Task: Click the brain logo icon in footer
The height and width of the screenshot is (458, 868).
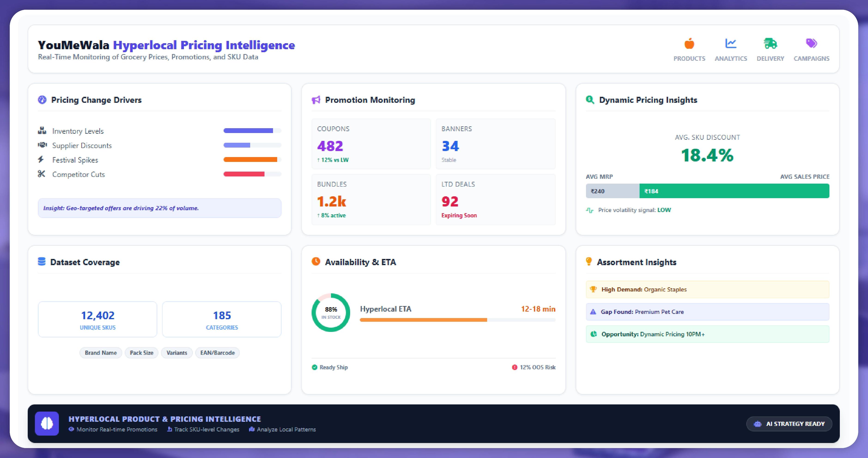Action: (x=47, y=423)
